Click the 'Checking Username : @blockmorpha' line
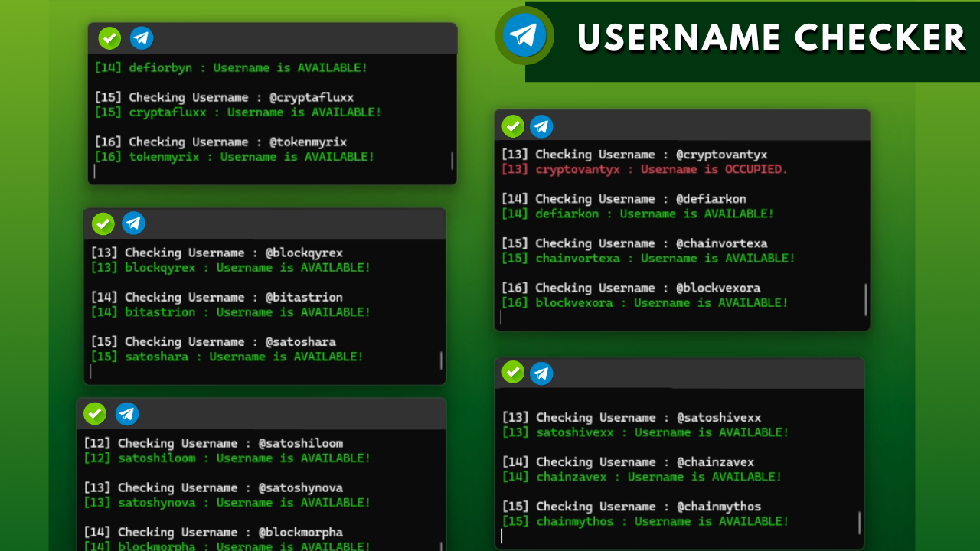 tap(214, 532)
